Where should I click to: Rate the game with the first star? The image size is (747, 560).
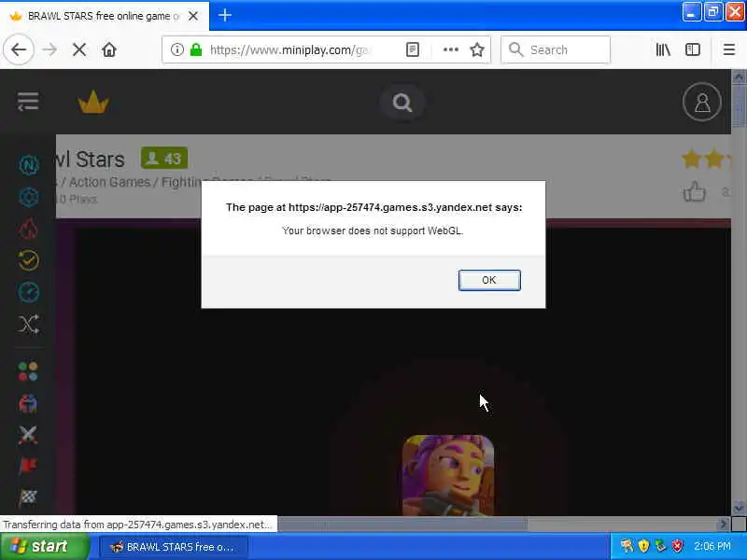[691, 159]
